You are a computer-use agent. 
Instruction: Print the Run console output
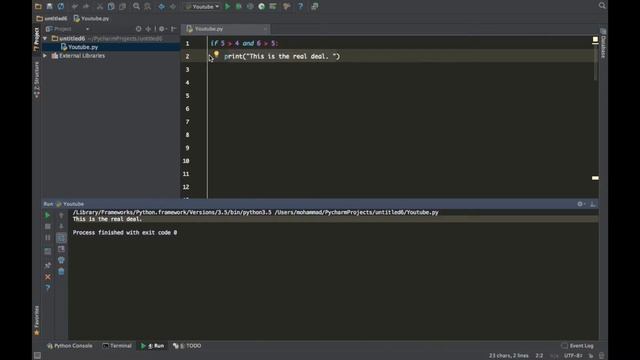click(61, 260)
